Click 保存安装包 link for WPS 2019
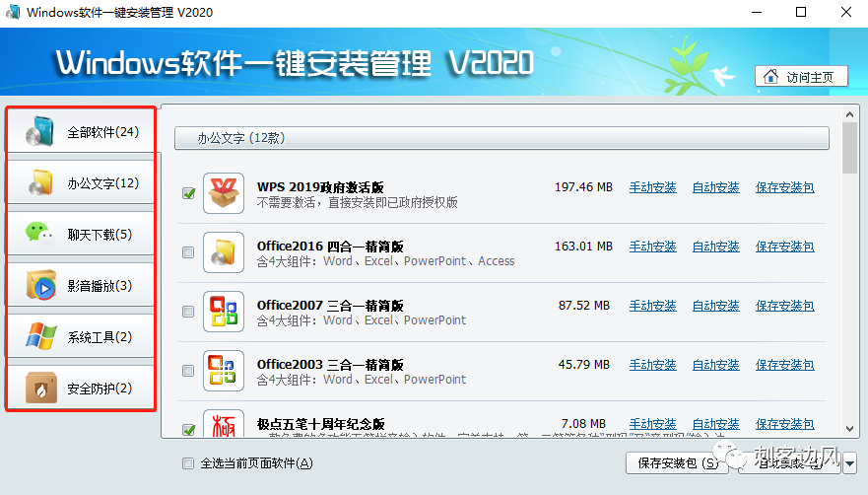The height and width of the screenshot is (495, 868). [785, 187]
